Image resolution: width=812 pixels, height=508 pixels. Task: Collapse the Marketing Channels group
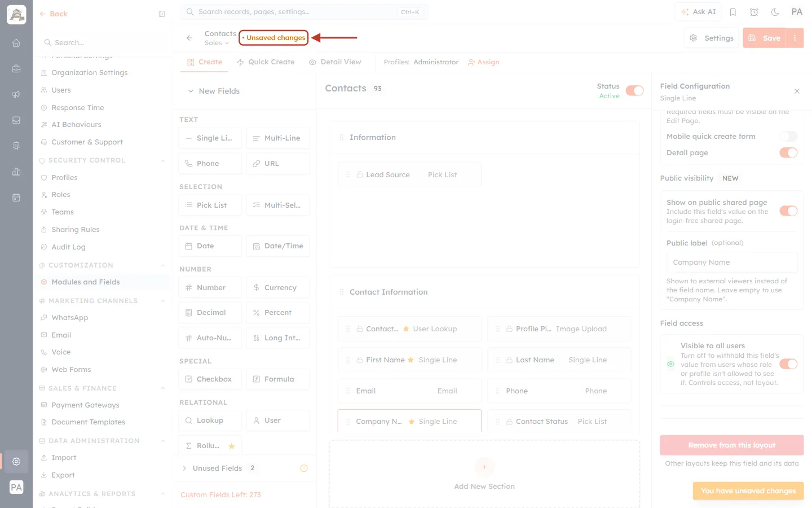click(162, 301)
